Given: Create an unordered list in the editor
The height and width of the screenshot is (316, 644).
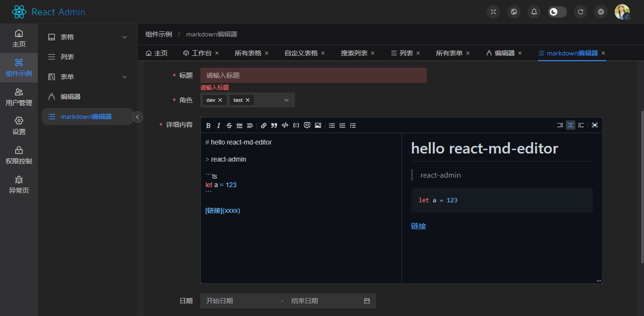Looking at the screenshot, I should tap(331, 125).
